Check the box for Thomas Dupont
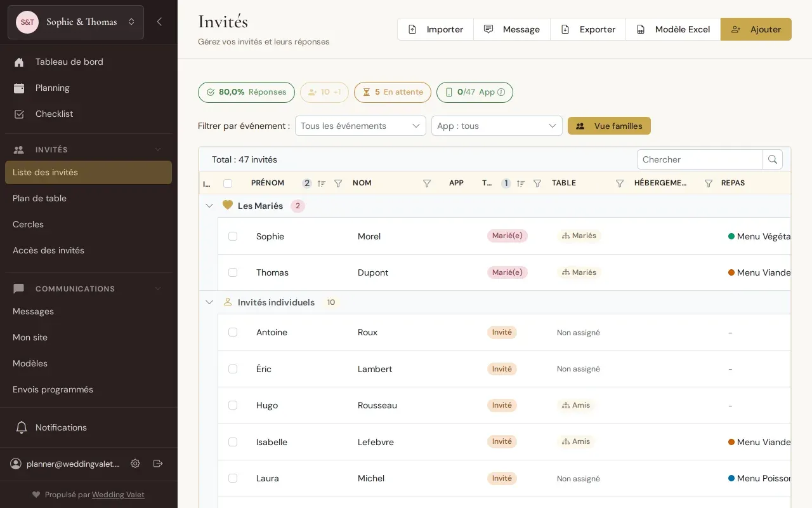Screen dimensions: 812x508 click(x=233, y=272)
